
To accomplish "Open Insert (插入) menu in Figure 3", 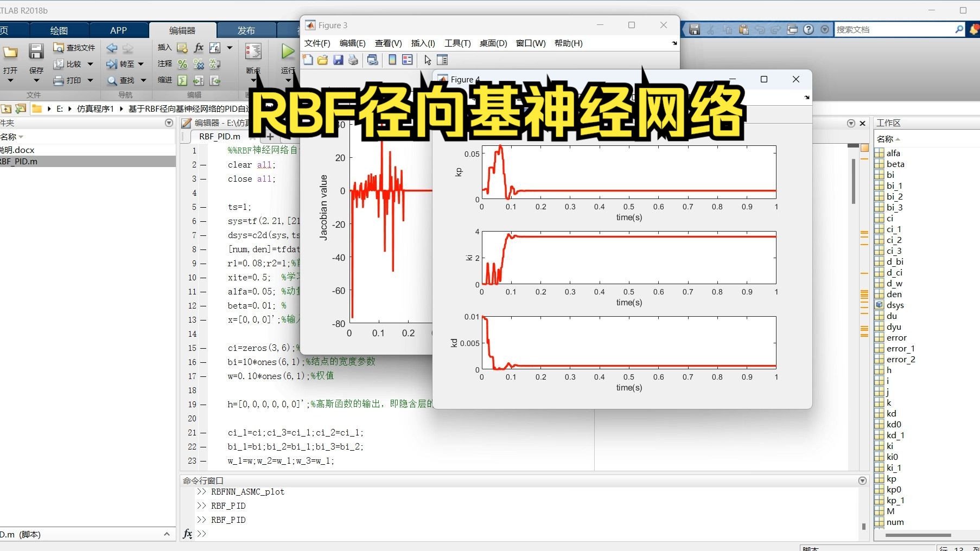I will [423, 43].
